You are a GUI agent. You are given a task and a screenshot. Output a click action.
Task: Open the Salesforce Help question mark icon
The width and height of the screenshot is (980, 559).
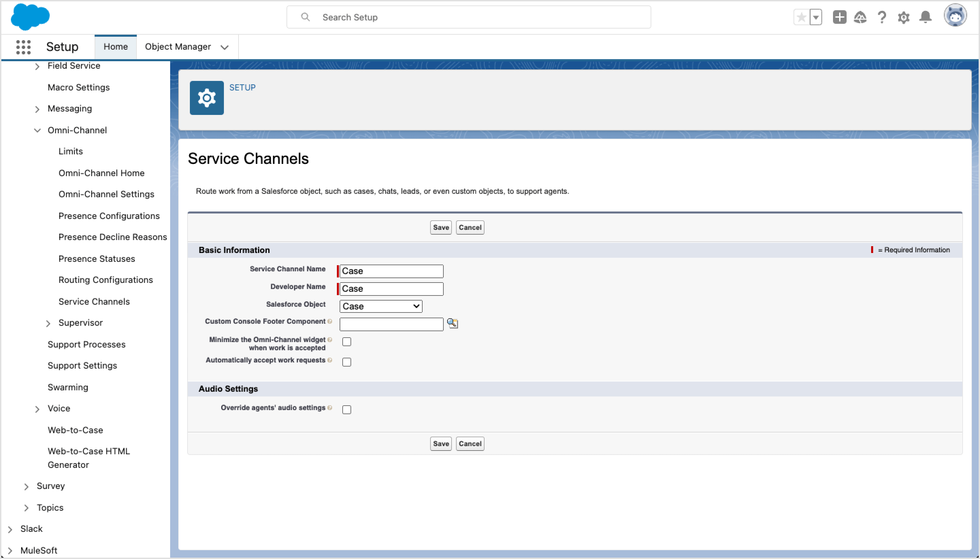point(882,17)
